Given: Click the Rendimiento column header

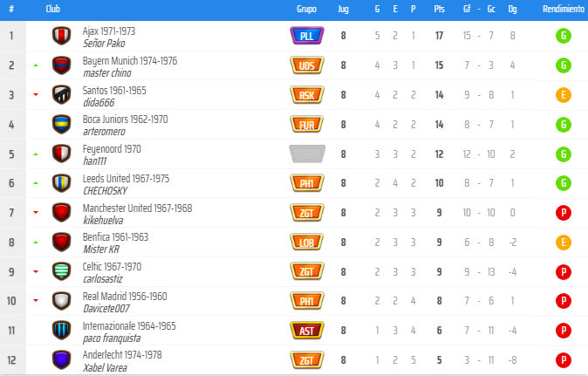Looking at the screenshot, I should [x=564, y=9].
